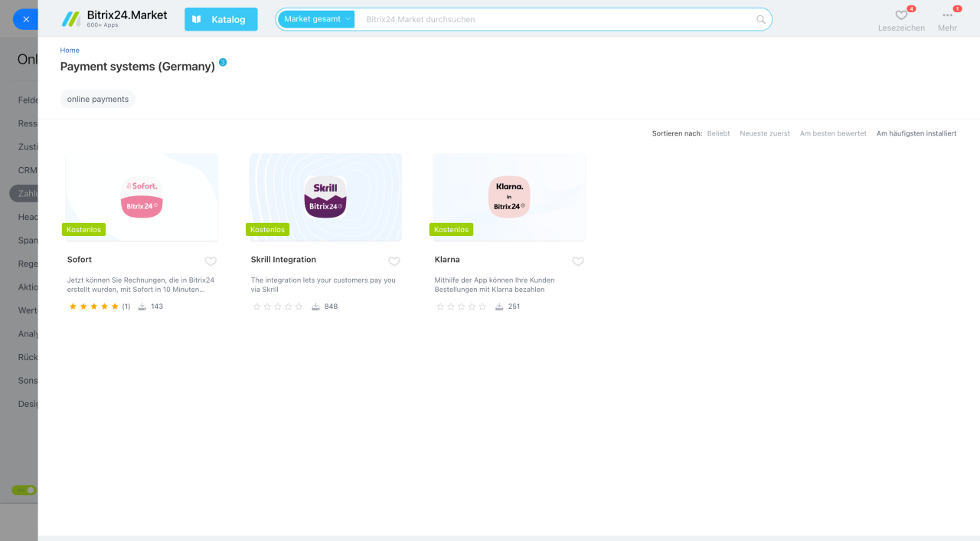Select highlighted Zahl item in background sidebar
Image resolution: width=980 pixels, height=541 pixels.
click(x=24, y=194)
